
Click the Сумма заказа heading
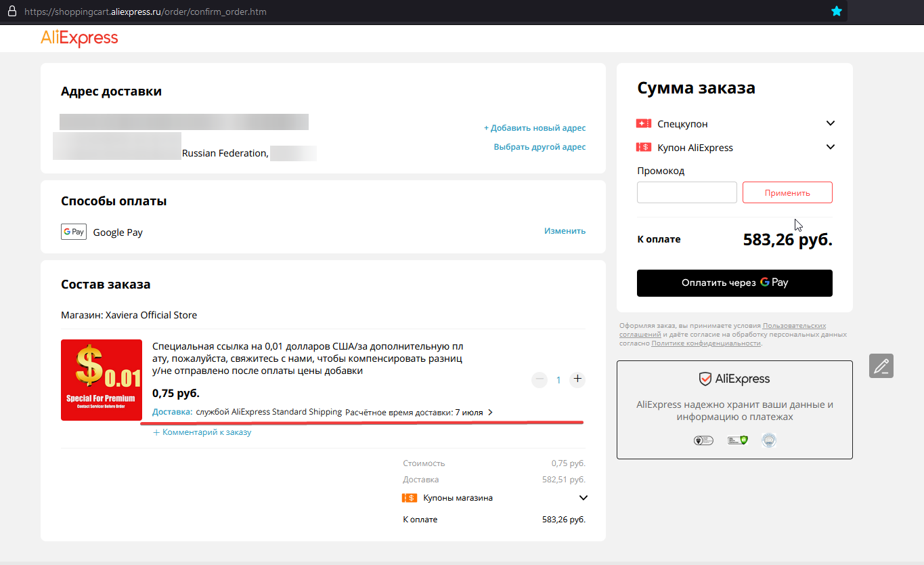[x=697, y=88]
